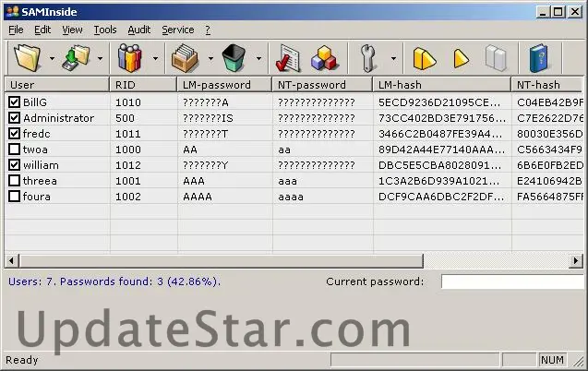
Task: Sort by the RID column header
Action: (x=143, y=85)
